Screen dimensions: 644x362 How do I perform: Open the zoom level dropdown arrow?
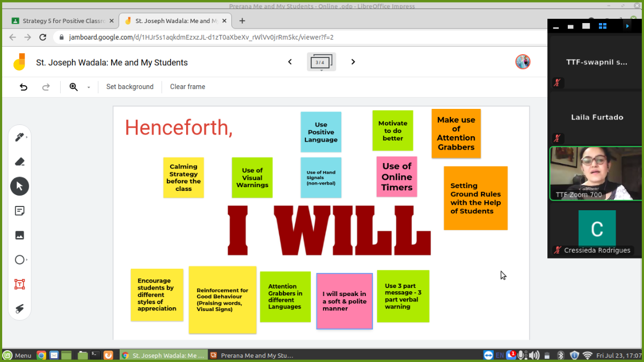tap(89, 87)
